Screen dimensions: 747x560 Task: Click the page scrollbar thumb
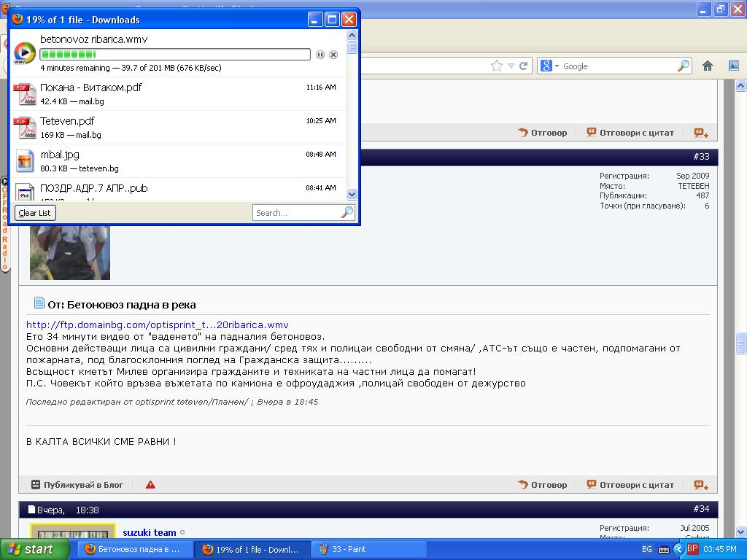click(741, 343)
